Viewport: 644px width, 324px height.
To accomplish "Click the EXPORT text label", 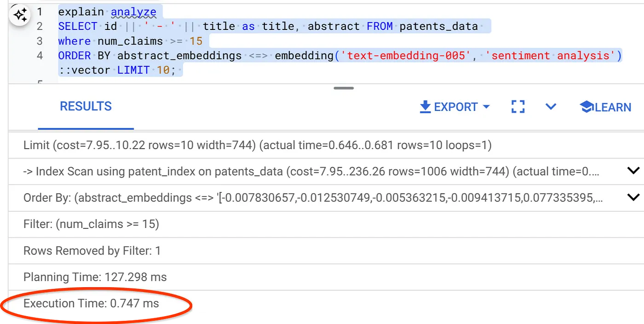I will pyautogui.click(x=455, y=107).
